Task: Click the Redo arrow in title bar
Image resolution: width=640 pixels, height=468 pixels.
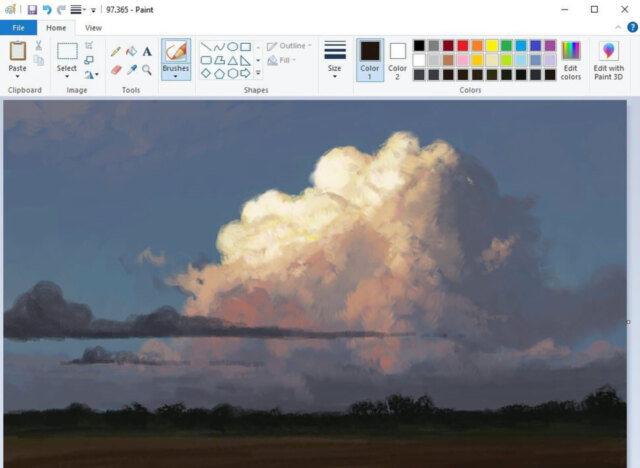Action: (61, 9)
